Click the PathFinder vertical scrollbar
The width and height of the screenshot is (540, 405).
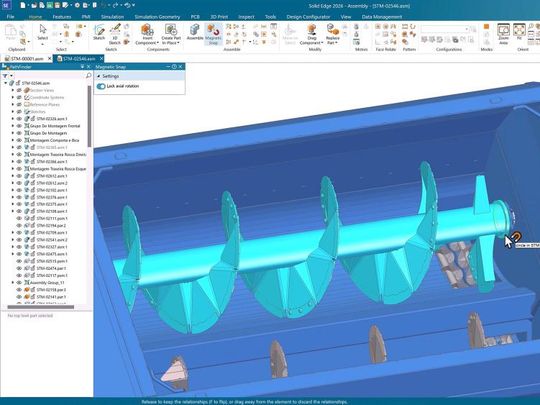[90, 115]
